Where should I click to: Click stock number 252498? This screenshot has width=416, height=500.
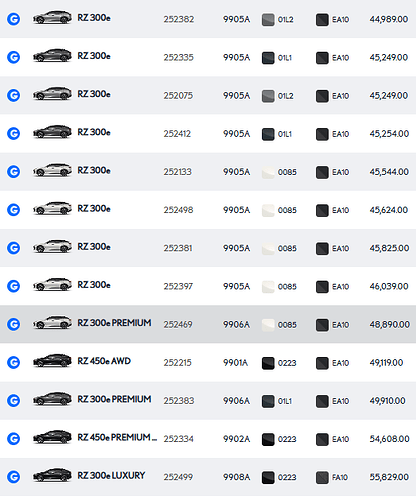pyautogui.click(x=178, y=210)
